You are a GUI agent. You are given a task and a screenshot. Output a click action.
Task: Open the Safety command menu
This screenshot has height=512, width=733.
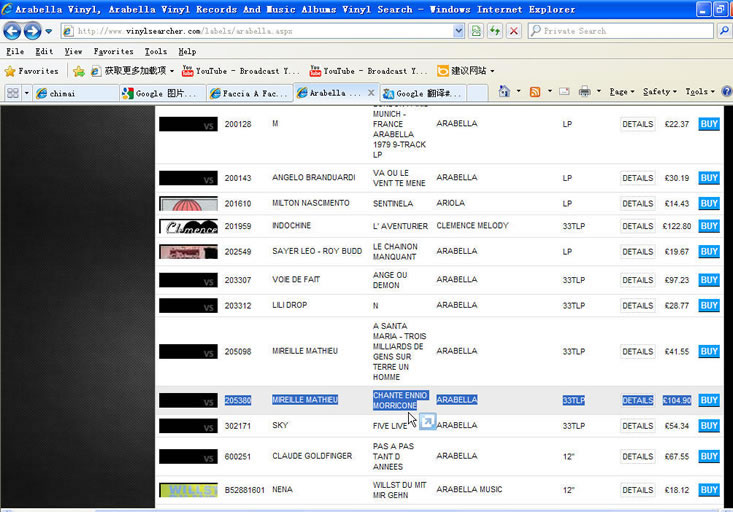coord(660,92)
